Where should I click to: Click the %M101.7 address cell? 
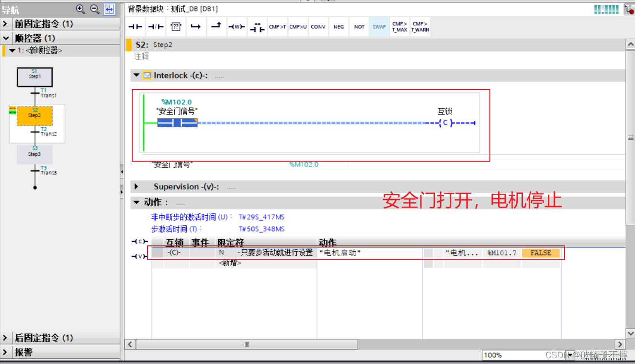tap(502, 253)
